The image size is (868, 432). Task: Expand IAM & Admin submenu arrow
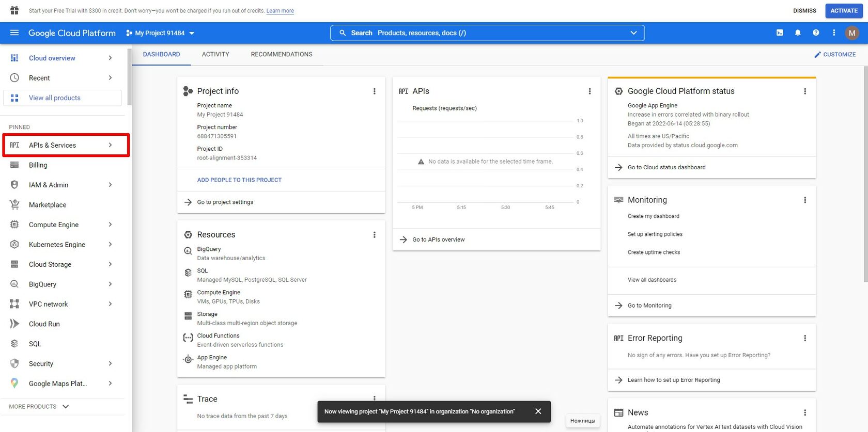[x=110, y=185]
